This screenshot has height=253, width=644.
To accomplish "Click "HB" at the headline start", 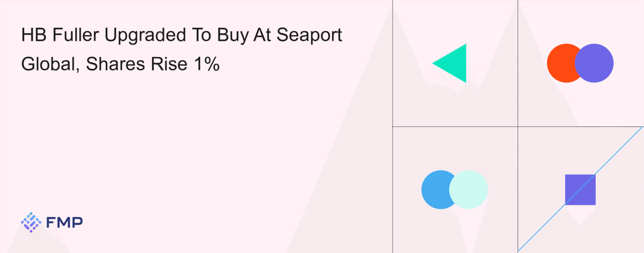I will tap(34, 35).
